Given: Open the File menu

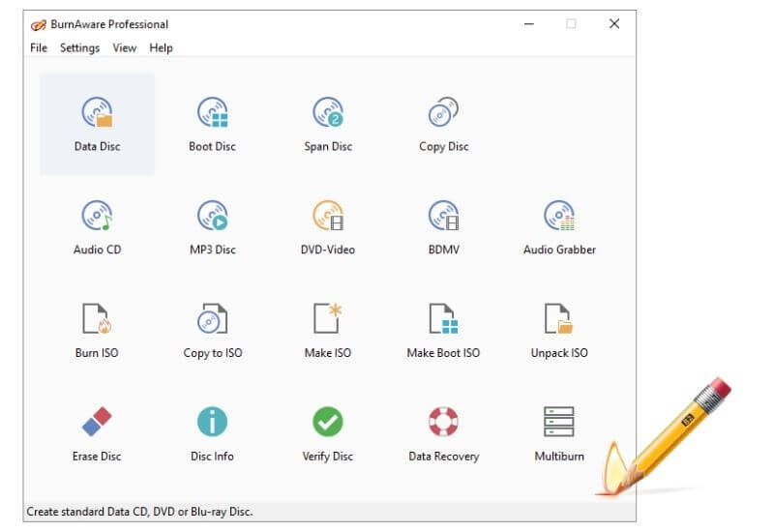Looking at the screenshot, I should click(x=39, y=48).
